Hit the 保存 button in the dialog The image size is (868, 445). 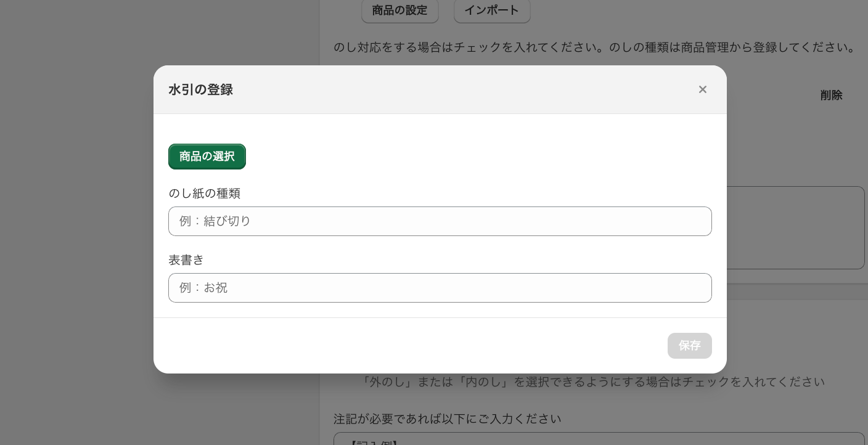tap(689, 346)
